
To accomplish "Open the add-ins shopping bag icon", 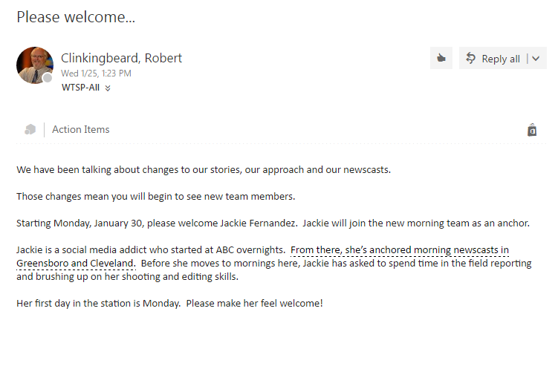I will (532, 130).
